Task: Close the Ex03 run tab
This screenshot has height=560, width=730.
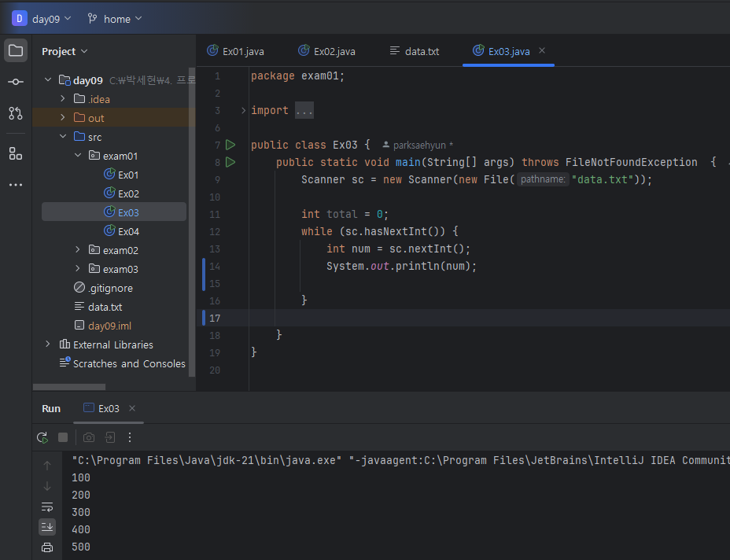Action: [x=132, y=408]
